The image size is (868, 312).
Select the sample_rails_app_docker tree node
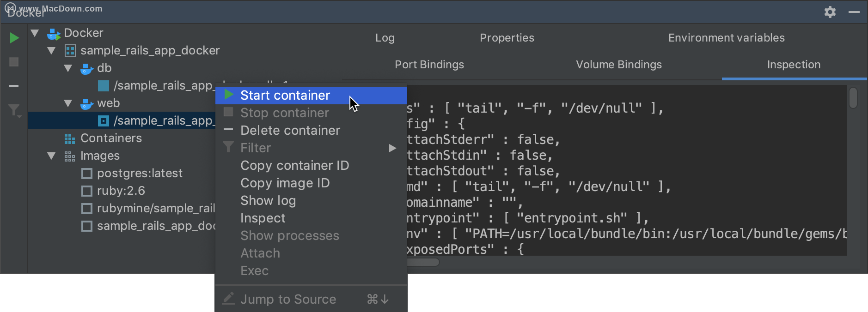click(150, 51)
